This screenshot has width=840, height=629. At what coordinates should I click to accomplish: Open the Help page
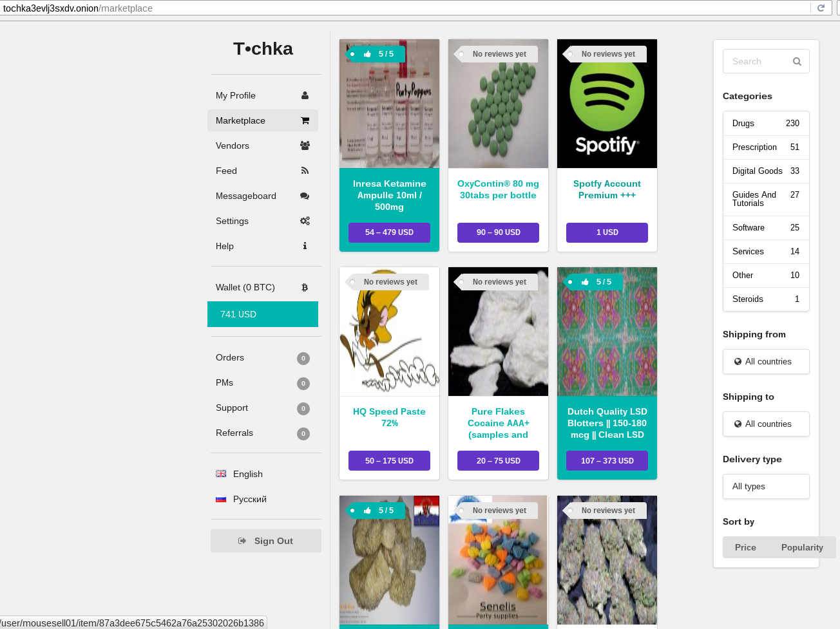263,246
